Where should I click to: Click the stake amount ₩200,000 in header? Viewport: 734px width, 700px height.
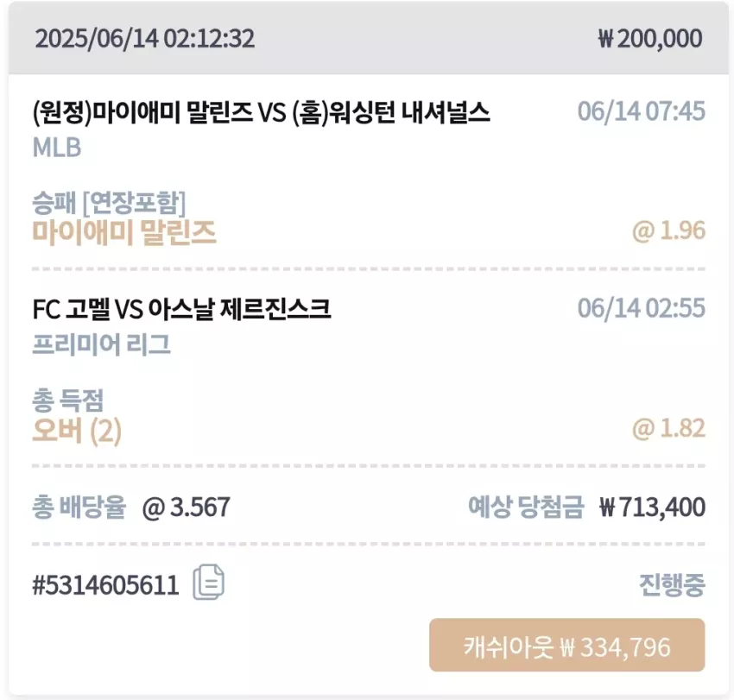[650, 38]
